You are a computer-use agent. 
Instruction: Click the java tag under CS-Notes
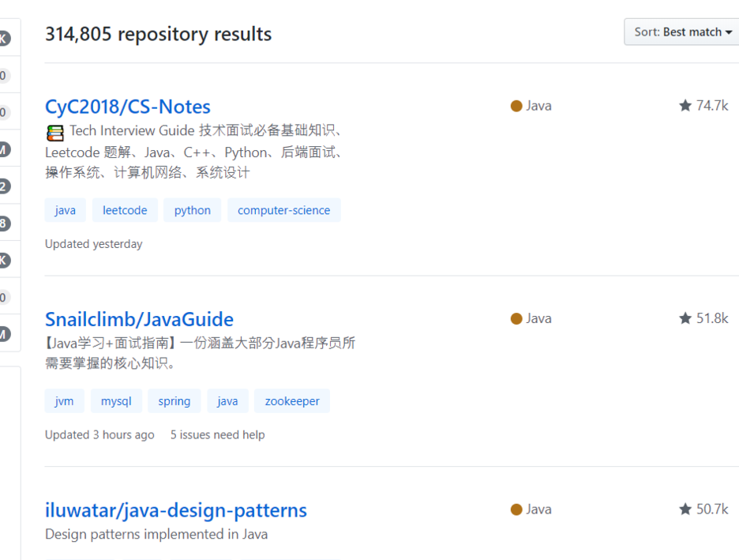(65, 210)
